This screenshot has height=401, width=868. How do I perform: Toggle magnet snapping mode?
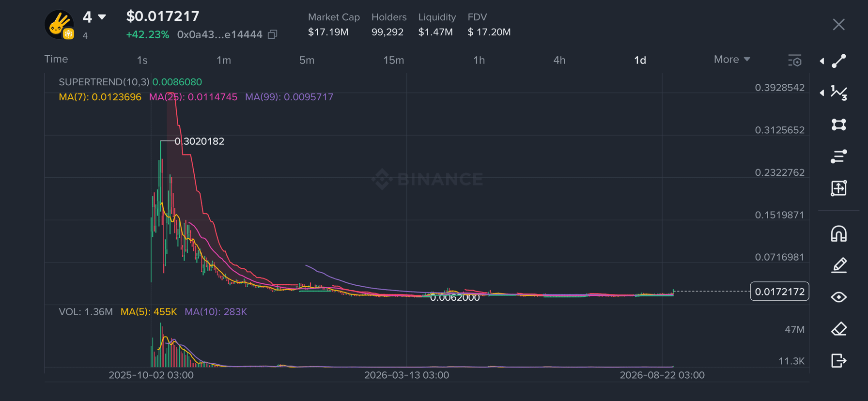pyautogui.click(x=839, y=233)
